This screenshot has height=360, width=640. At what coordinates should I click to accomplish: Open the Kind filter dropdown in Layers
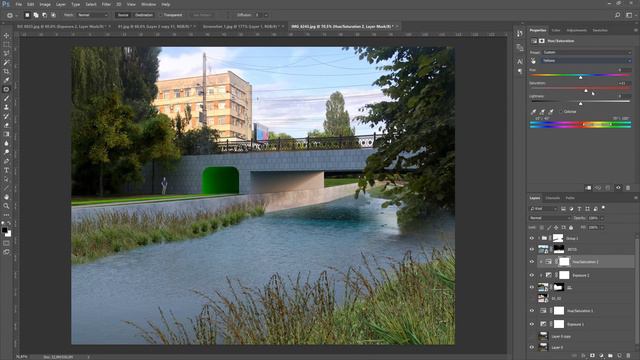click(543, 209)
